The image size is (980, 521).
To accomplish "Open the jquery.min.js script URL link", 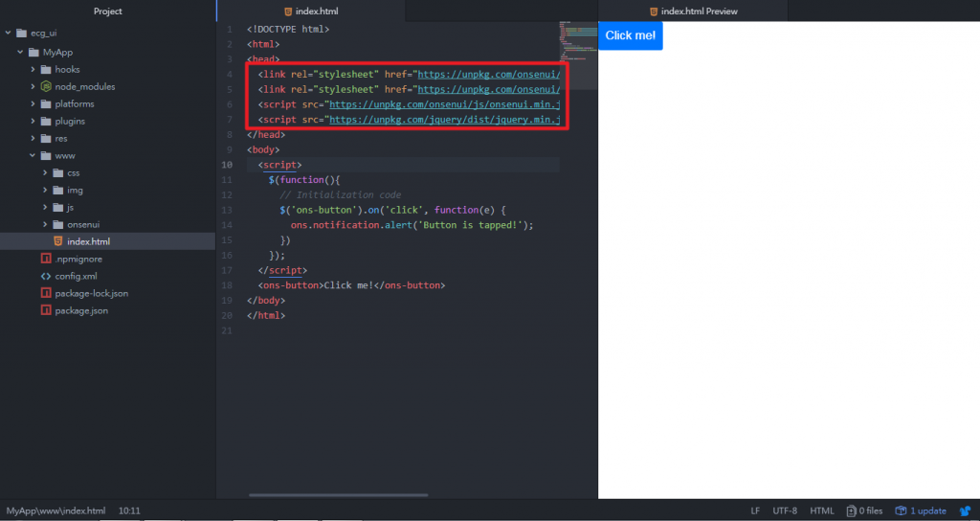I will (445, 120).
